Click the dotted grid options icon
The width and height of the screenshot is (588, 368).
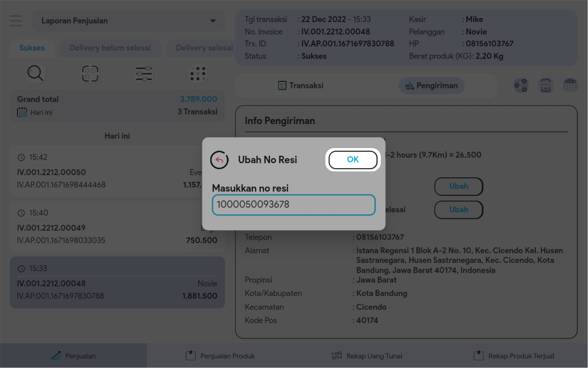[x=198, y=74]
